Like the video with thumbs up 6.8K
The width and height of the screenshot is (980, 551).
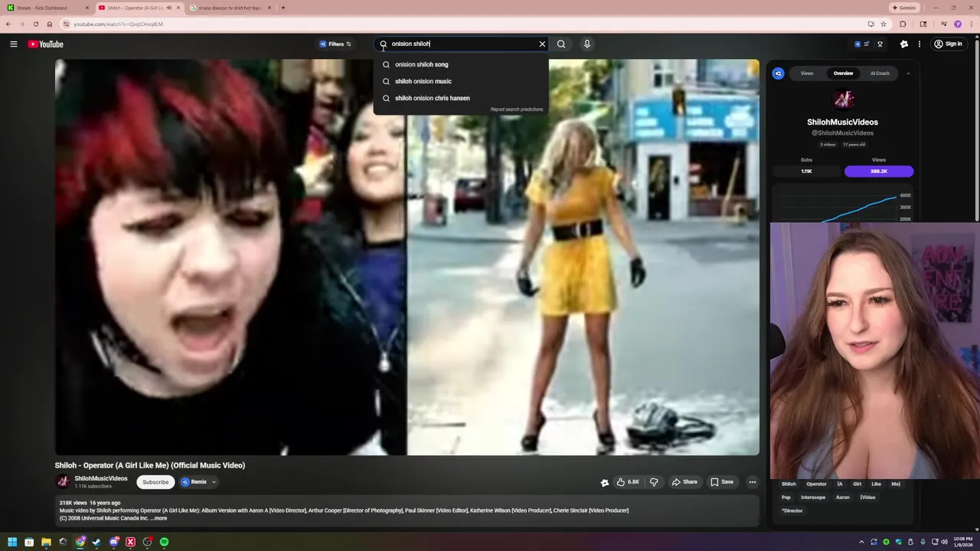pos(629,482)
